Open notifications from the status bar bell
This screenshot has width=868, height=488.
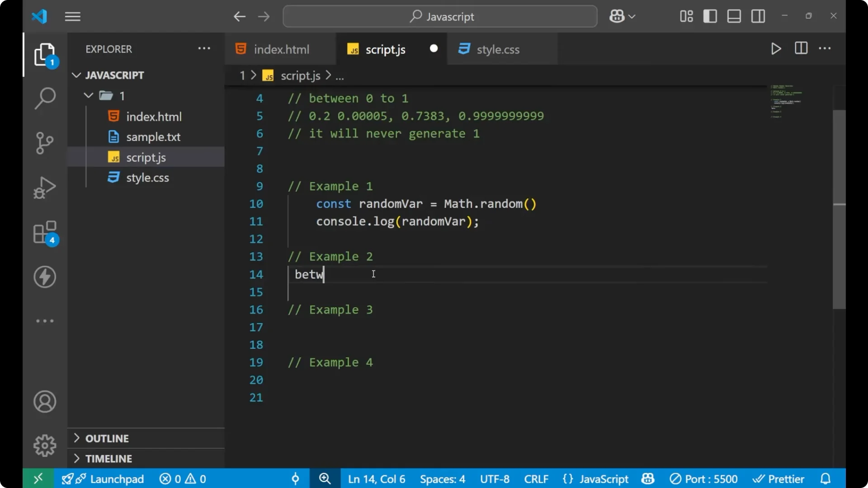(x=826, y=479)
